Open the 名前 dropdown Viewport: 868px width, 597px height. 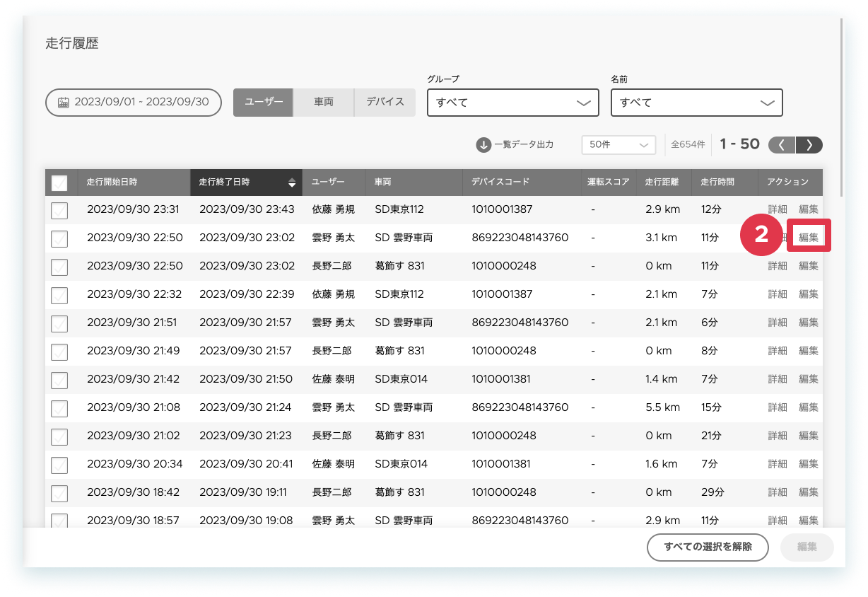point(697,103)
